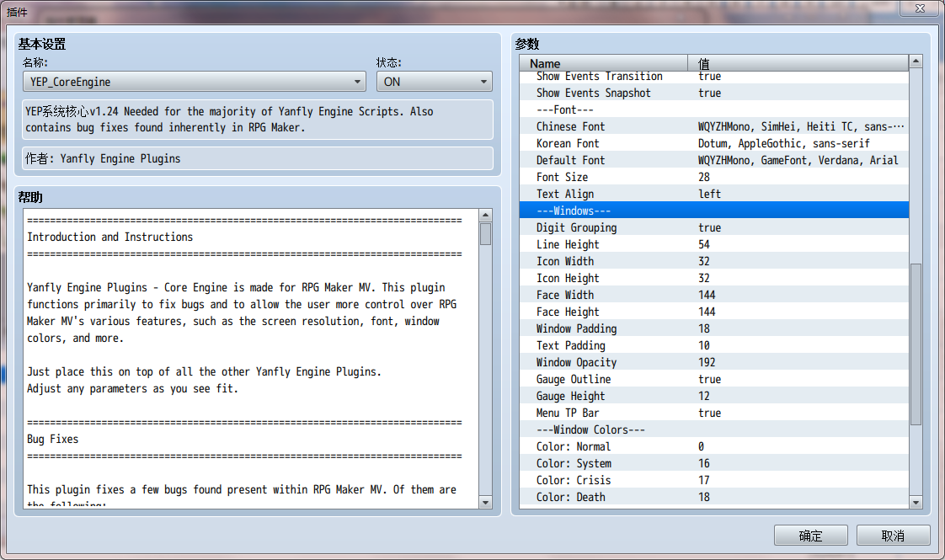The image size is (945, 560).
Task: Click the help panel scrollbar thumb
Action: pyautogui.click(x=485, y=234)
